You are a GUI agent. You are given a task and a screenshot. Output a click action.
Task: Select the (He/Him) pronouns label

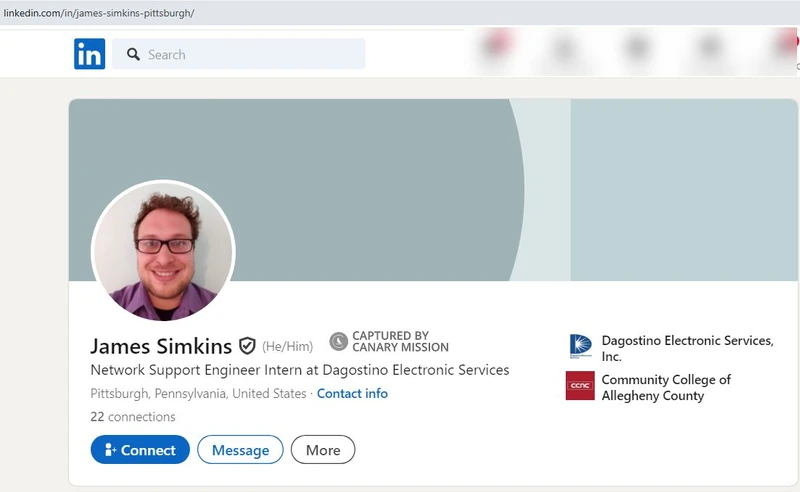coord(287,347)
